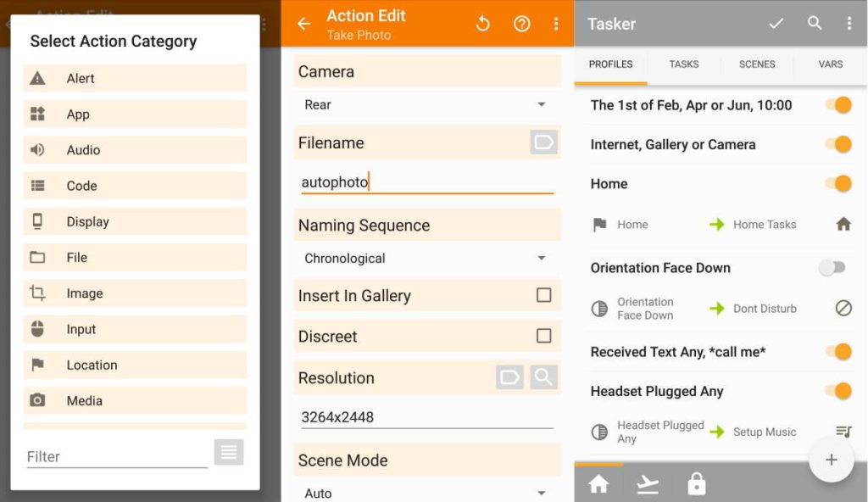
Task: Tap the state icon beside Headset Plugged Any
Action: click(599, 432)
